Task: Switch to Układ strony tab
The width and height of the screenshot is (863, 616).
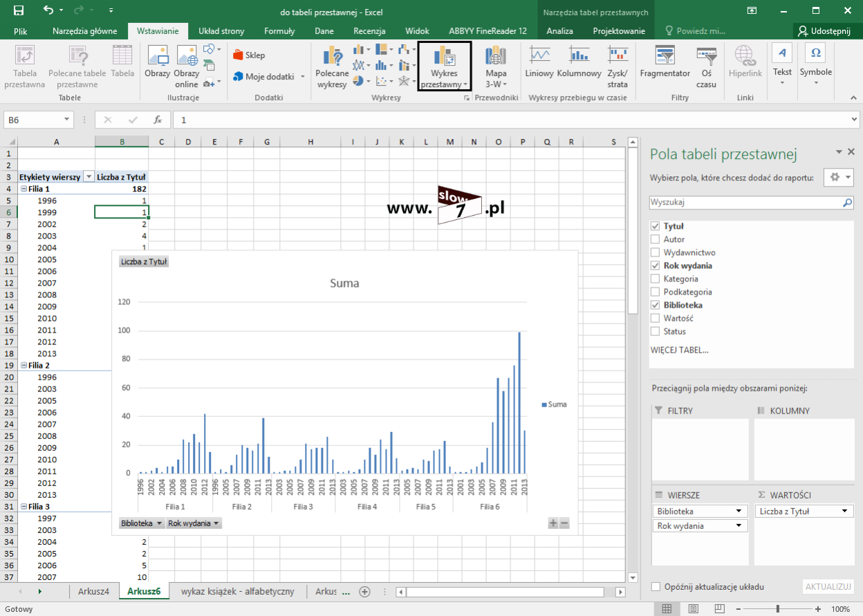Action: click(221, 31)
